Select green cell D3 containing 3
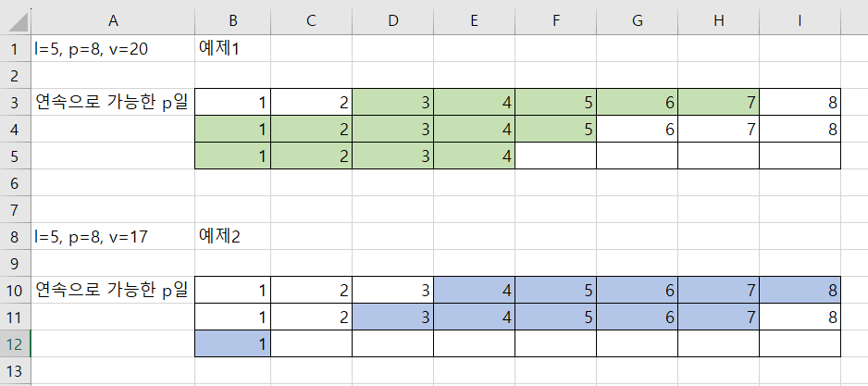 click(393, 102)
